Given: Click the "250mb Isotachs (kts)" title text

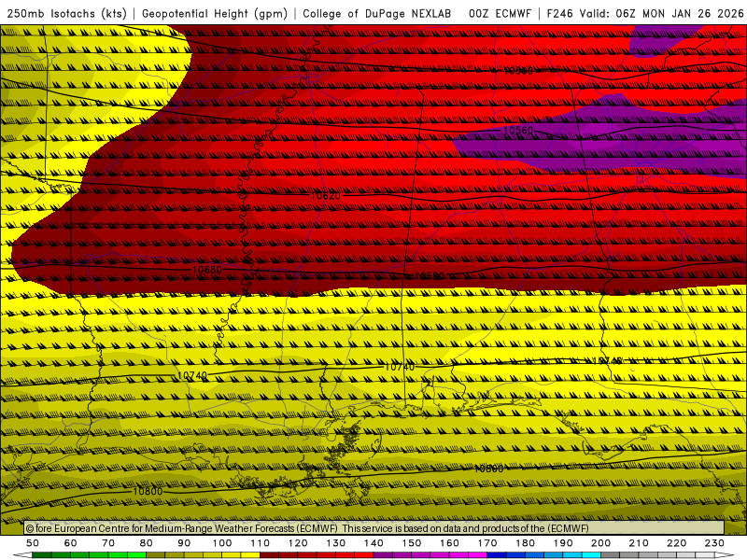Looking at the screenshot, I should pos(66,14).
